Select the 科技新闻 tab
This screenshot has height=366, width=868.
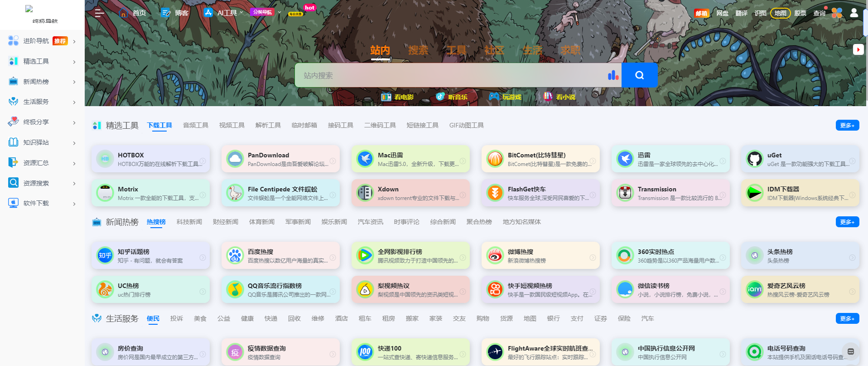189,222
